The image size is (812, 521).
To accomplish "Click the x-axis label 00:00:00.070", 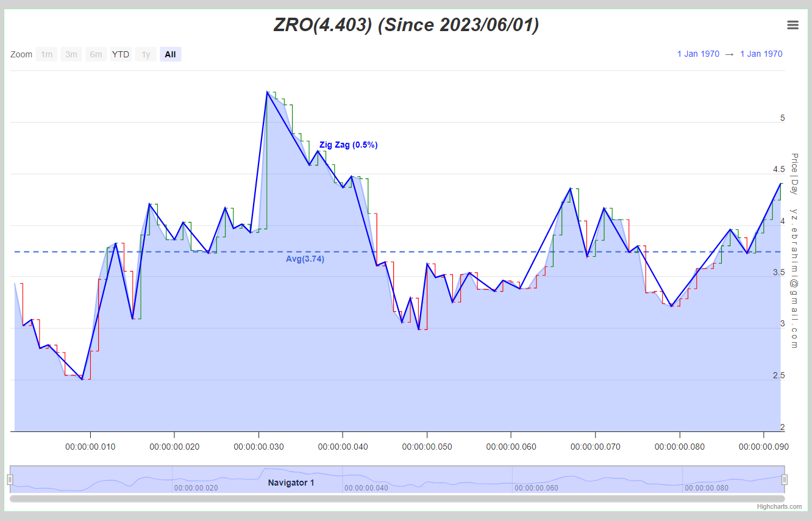I will pos(595,447).
